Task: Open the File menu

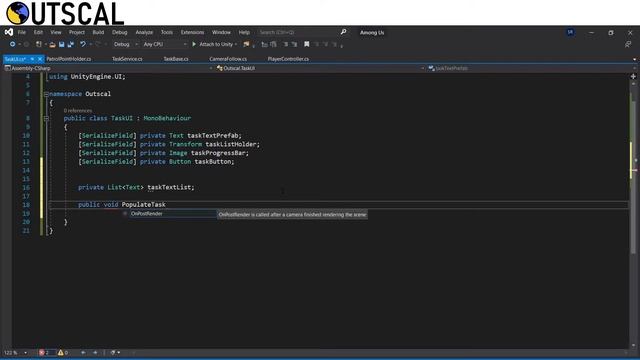Action: click(22, 32)
